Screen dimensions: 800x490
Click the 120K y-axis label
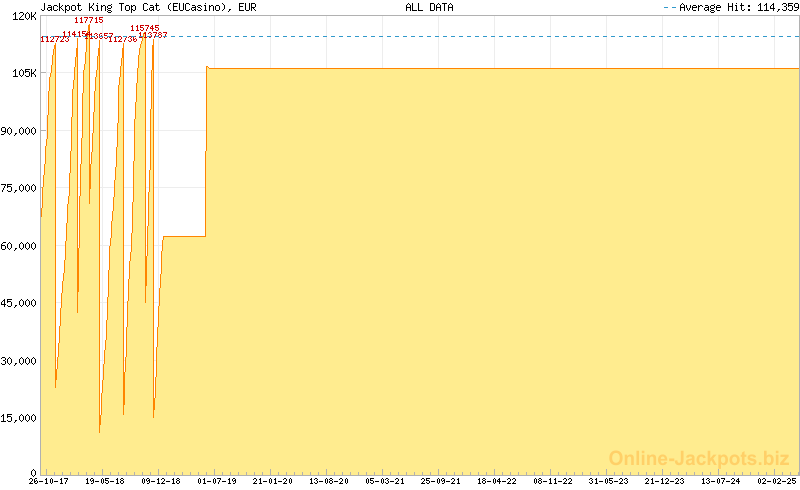[x=24, y=16]
